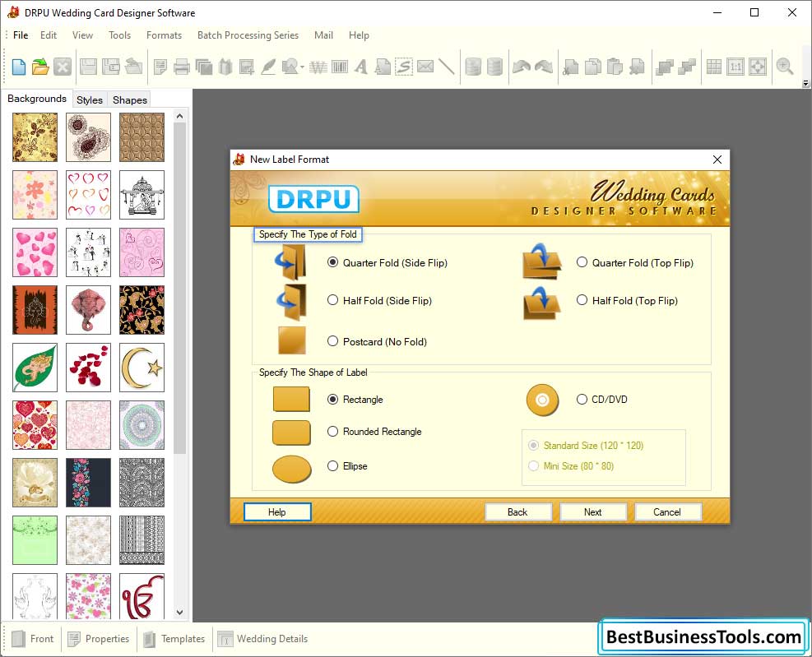Select the green leaf Ganesha background thumbnail
This screenshot has width=812, height=657.
tap(35, 367)
